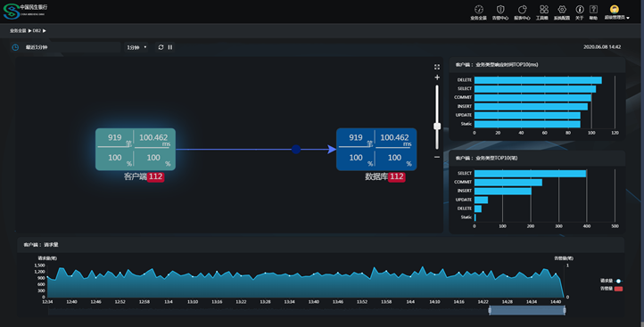Image resolution: width=644 pixels, height=327 pixels.
Task: Click DB2 in the breadcrumb
Action: (37, 31)
